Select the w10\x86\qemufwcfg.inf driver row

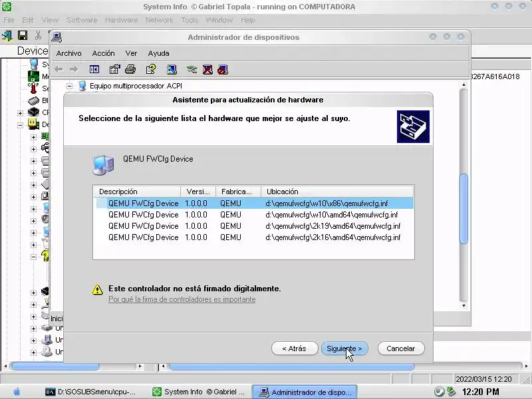tap(253, 203)
